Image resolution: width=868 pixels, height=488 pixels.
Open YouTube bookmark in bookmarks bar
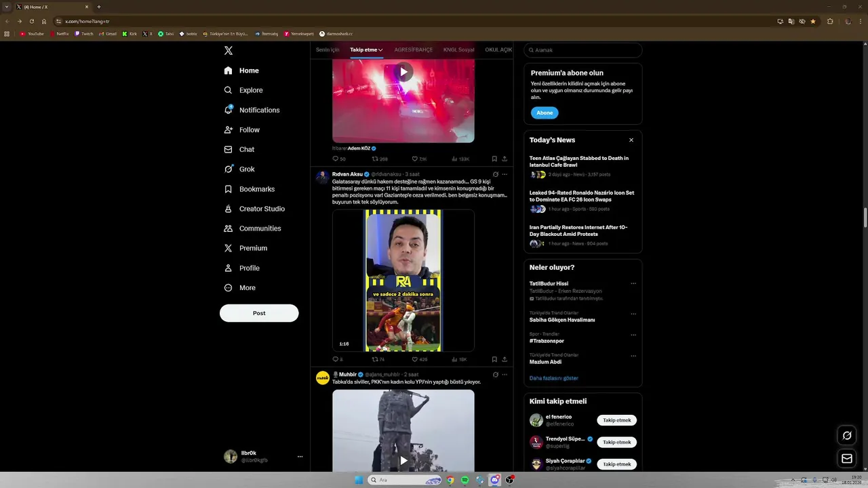click(33, 33)
